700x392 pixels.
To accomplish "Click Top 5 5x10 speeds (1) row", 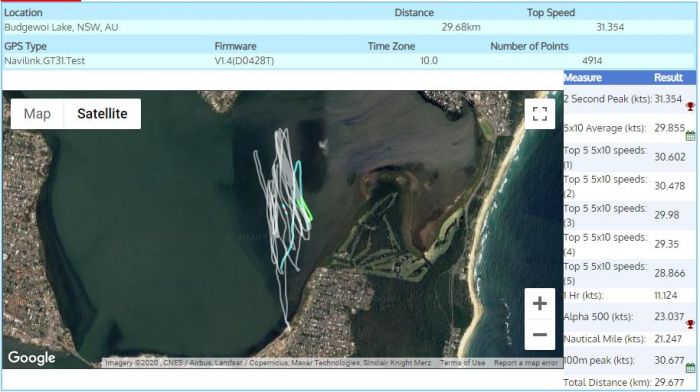I will [x=629, y=157].
